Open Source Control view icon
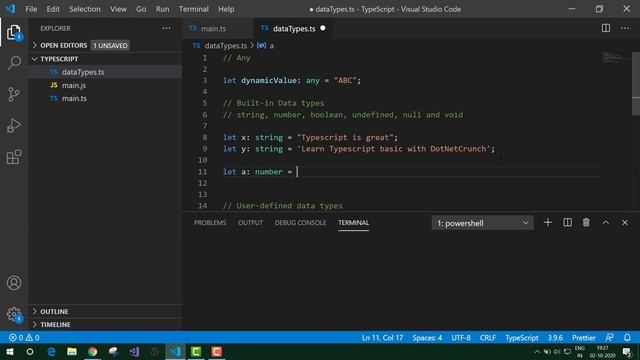Image resolution: width=640 pixels, height=360 pixels. click(x=14, y=94)
